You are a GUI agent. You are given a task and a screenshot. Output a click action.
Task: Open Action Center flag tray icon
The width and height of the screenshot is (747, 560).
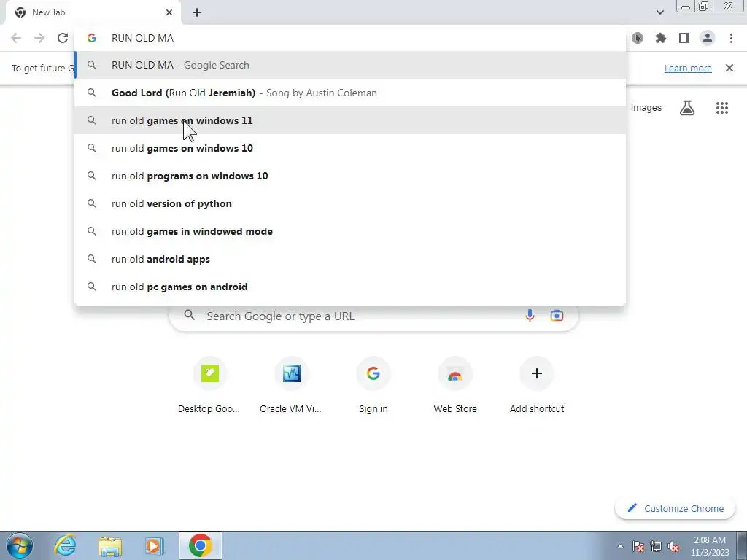(638, 546)
